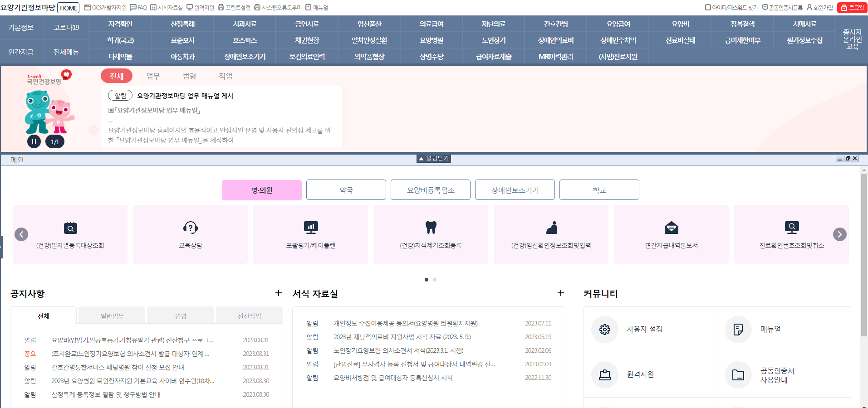The height and width of the screenshot is (408, 868).
Task: Launch 원격지원 from the top toolbar
Action: (200, 8)
